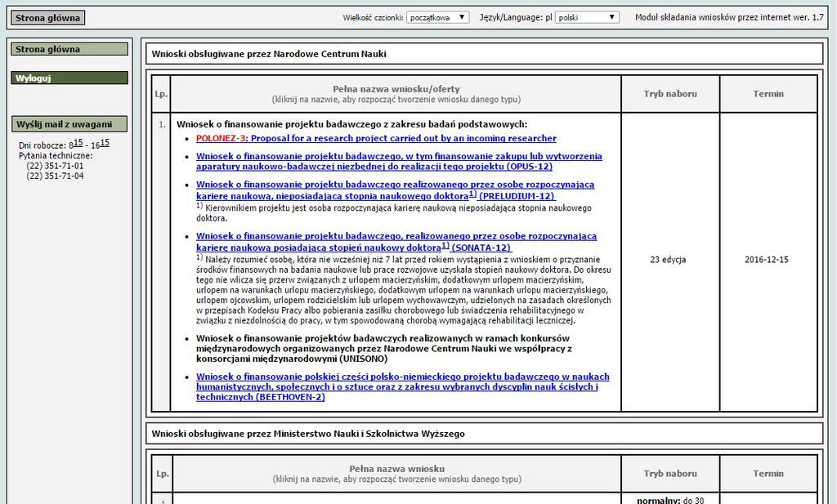
Task: Open the PRELUDIUM-12 application link
Action: (395, 190)
